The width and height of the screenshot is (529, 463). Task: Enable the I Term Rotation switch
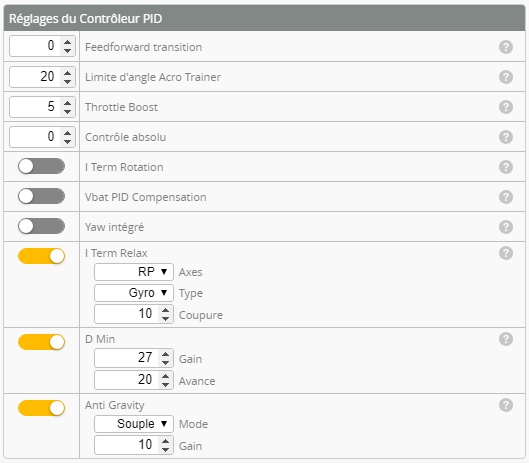41,166
